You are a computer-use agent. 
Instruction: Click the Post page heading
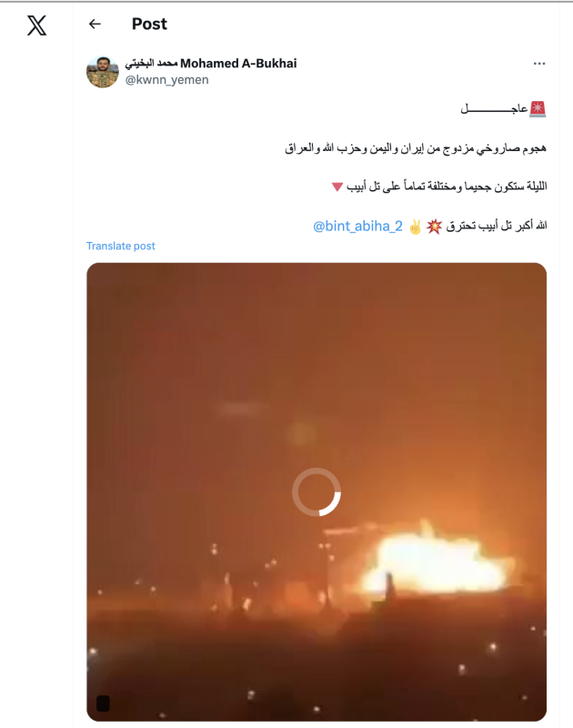click(x=149, y=24)
